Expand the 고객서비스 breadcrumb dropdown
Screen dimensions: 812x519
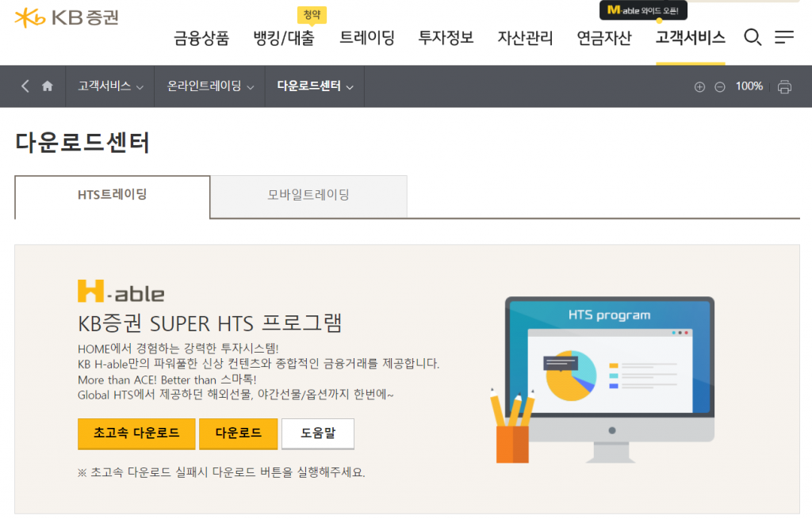click(x=110, y=86)
